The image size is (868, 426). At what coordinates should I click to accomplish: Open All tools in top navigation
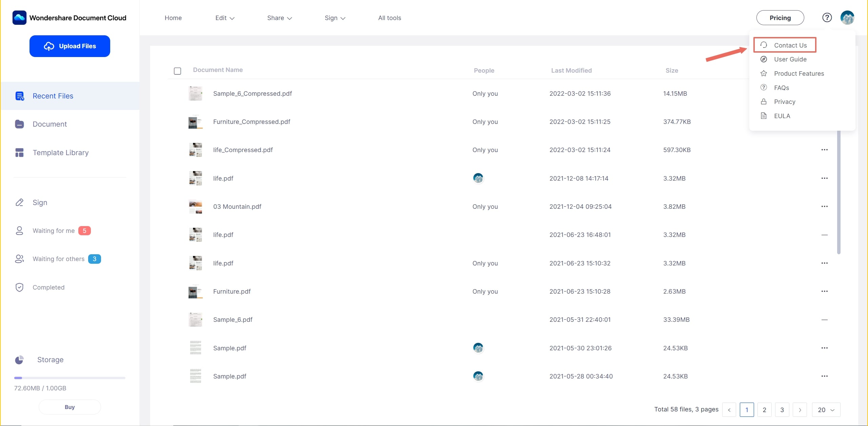click(390, 18)
